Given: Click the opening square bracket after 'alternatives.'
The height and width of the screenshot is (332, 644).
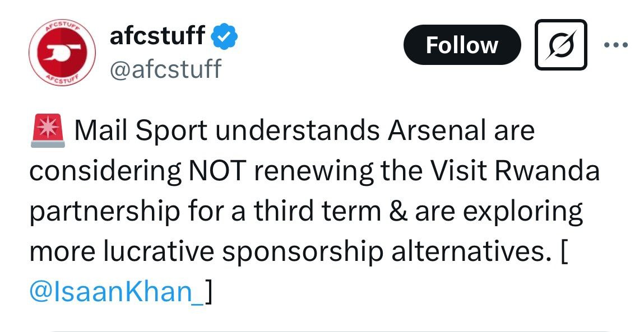Looking at the screenshot, I should point(563,252).
